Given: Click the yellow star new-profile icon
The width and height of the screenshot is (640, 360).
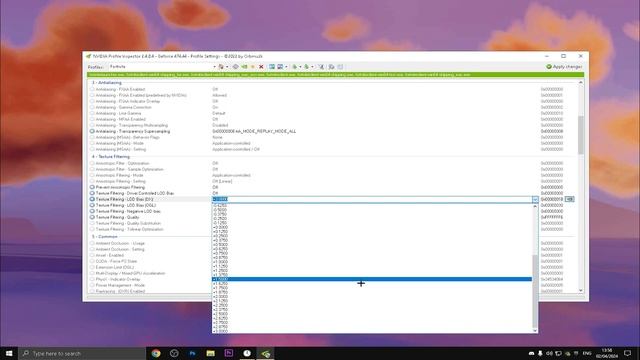Looking at the screenshot, I should (253, 67).
